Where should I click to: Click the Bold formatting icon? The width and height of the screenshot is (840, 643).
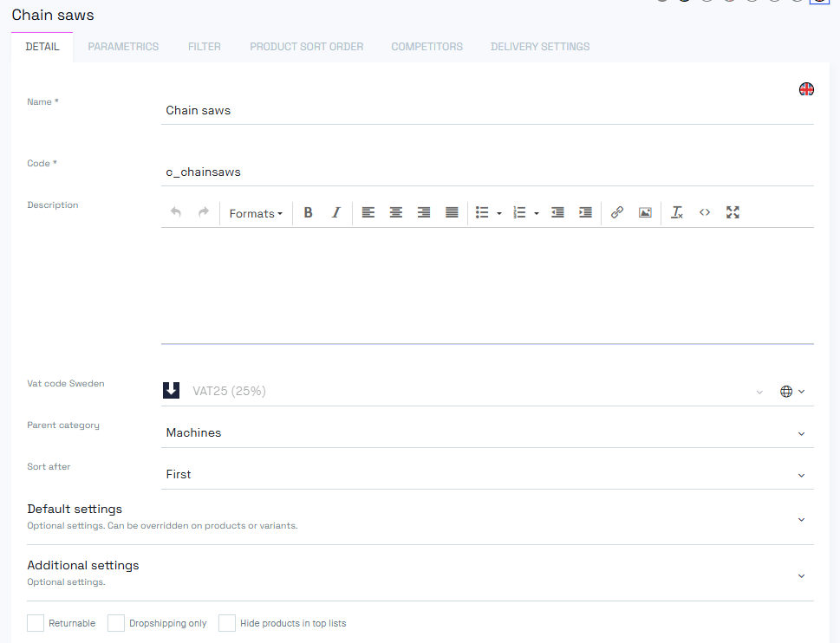(308, 213)
